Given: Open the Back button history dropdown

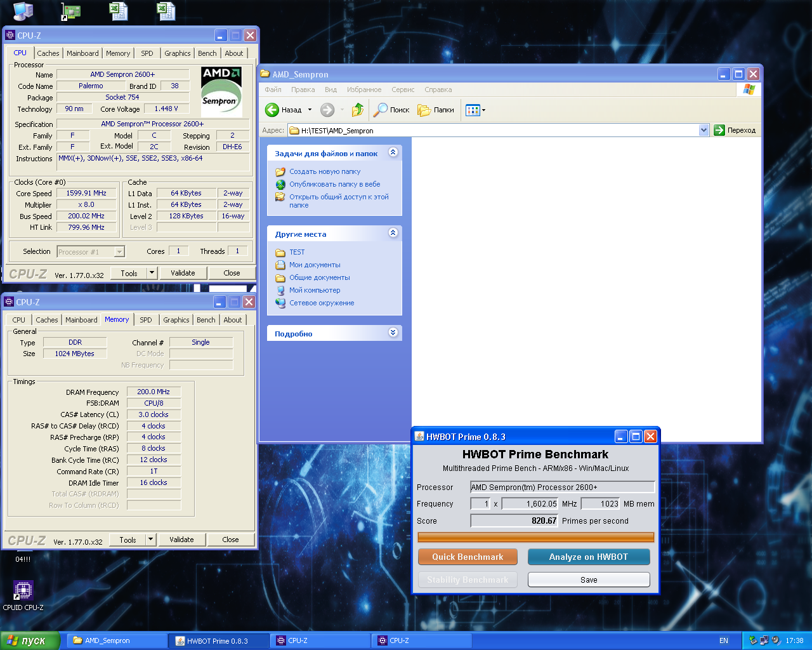Looking at the screenshot, I should pyautogui.click(x=310, y=110).
